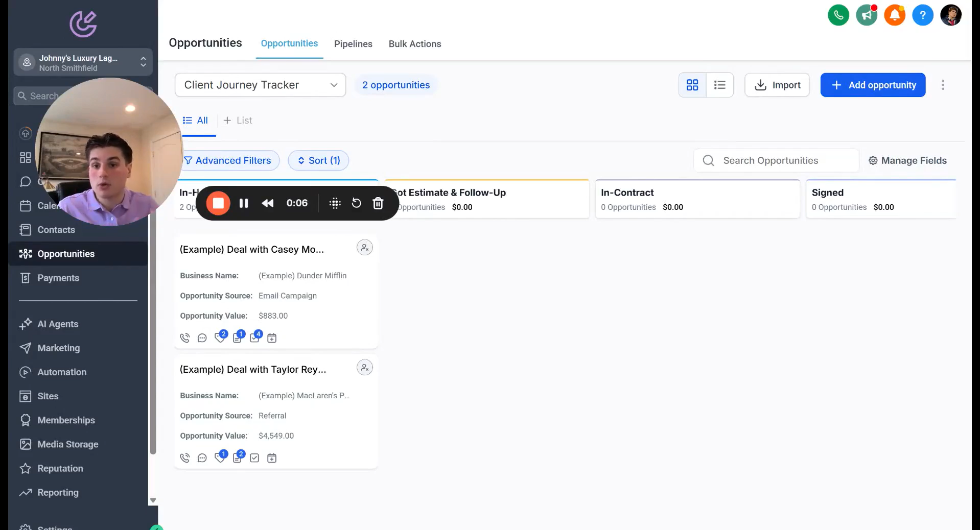Screen dimensions: 980x530
Task: Select the Opportunities tab in the header
Action: coord(289,43)
